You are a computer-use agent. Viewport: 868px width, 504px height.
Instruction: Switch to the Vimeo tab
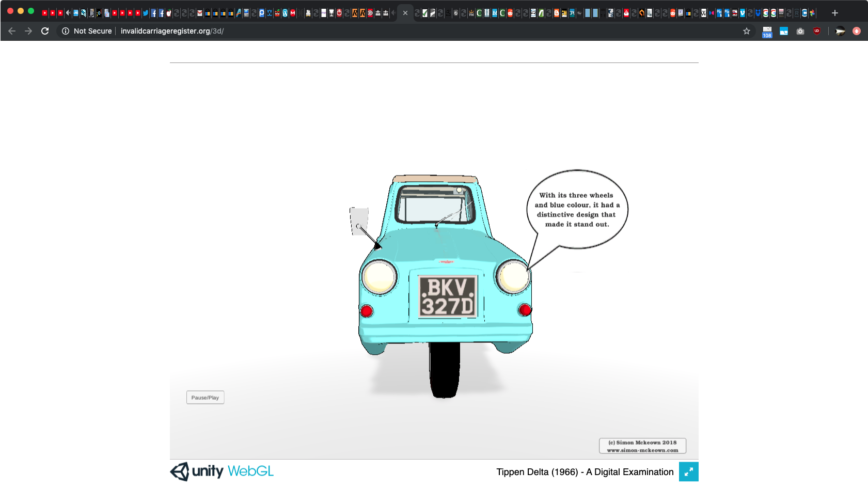click(742, 13)
